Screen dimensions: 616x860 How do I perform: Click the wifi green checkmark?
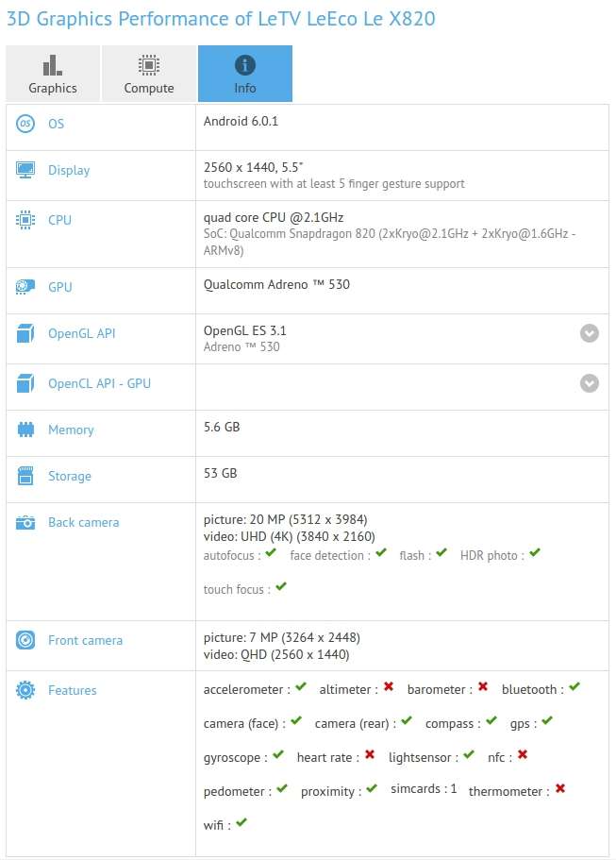(241, 822)
